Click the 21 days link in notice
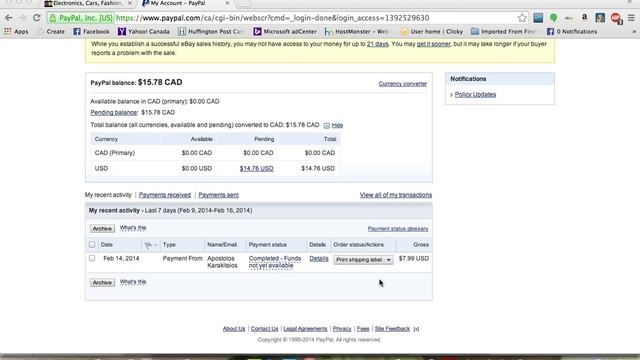Screen dimensions: 640x360 click(x=378, y=44)
